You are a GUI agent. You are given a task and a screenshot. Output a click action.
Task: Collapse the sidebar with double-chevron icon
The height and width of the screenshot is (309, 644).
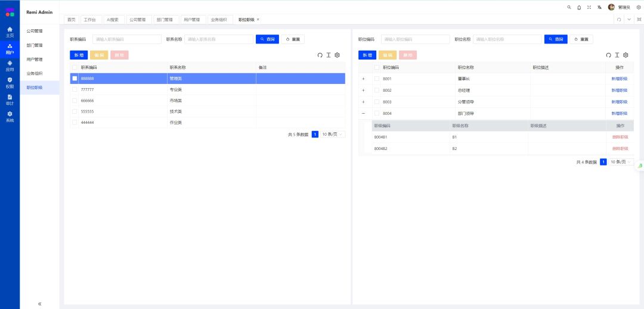pyautogui.click(x=40, y=304)
